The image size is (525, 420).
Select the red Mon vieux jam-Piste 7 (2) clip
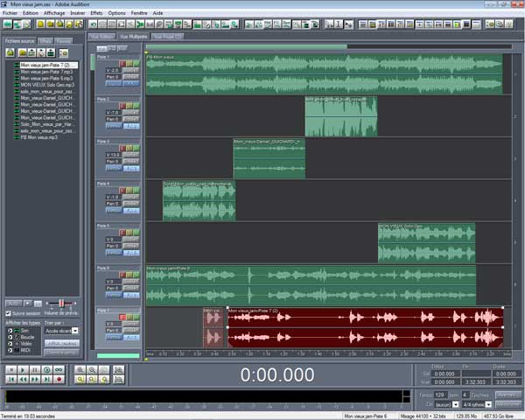click(365, 328)
